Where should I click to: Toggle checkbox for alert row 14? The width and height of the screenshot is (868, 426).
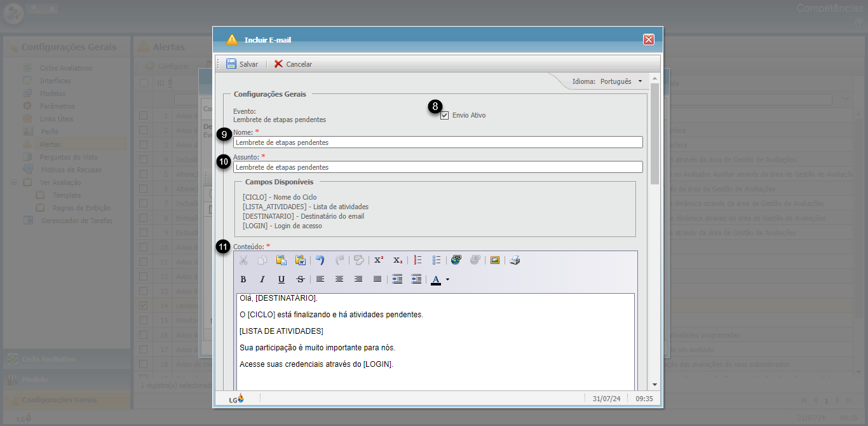click(144, 306)
